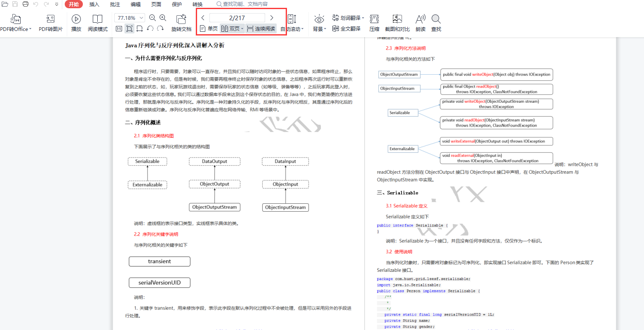The width and height of the screenshot is (644, 330).
Task: Click the open file folder icon
Action: tap(5, 4)
